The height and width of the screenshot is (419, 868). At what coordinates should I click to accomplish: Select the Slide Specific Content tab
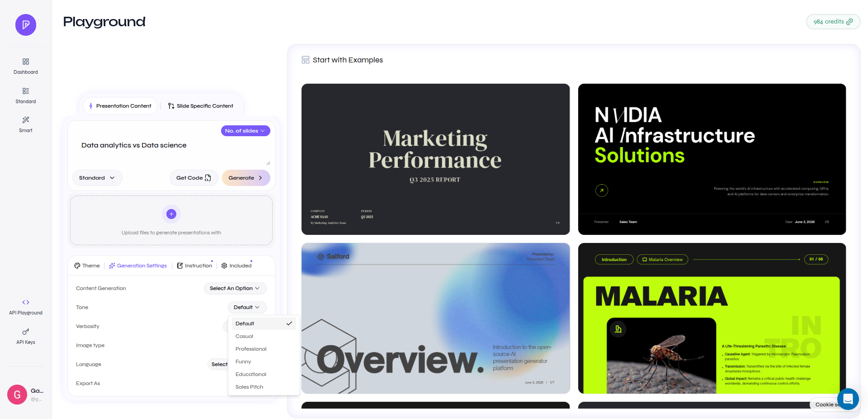coord(201,106)
